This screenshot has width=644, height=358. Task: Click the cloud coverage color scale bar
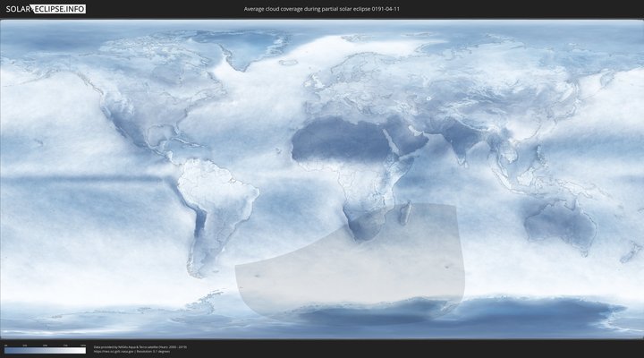point(46,351)
